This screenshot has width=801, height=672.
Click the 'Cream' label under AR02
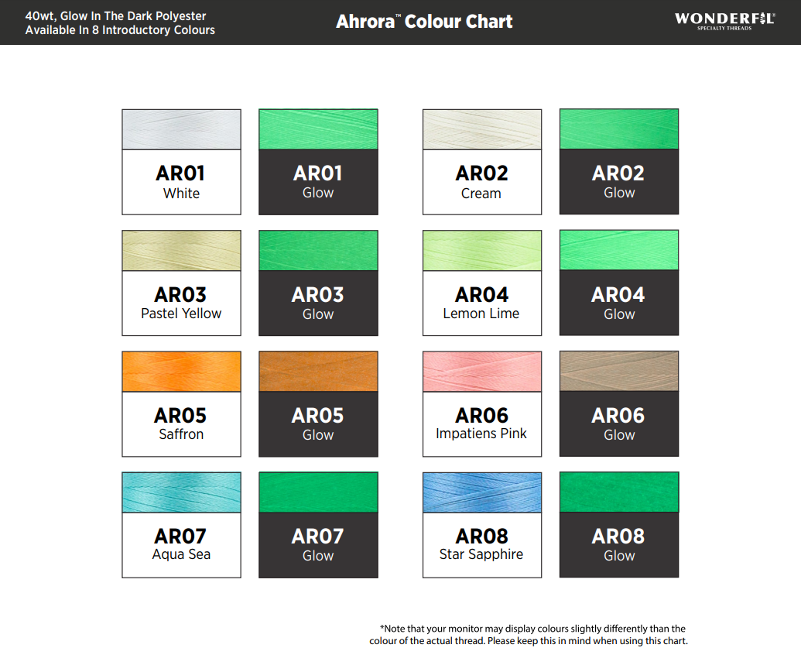click(481, 194)
